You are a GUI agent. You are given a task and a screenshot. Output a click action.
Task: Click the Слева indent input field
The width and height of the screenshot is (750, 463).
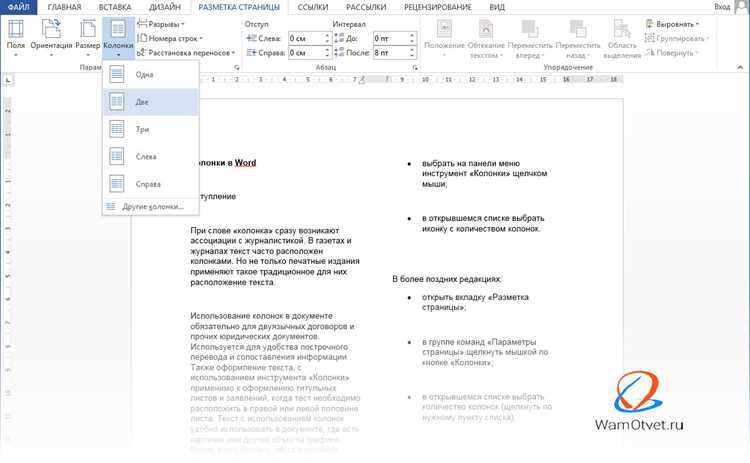pyautogui.click(x=306, y=38)
